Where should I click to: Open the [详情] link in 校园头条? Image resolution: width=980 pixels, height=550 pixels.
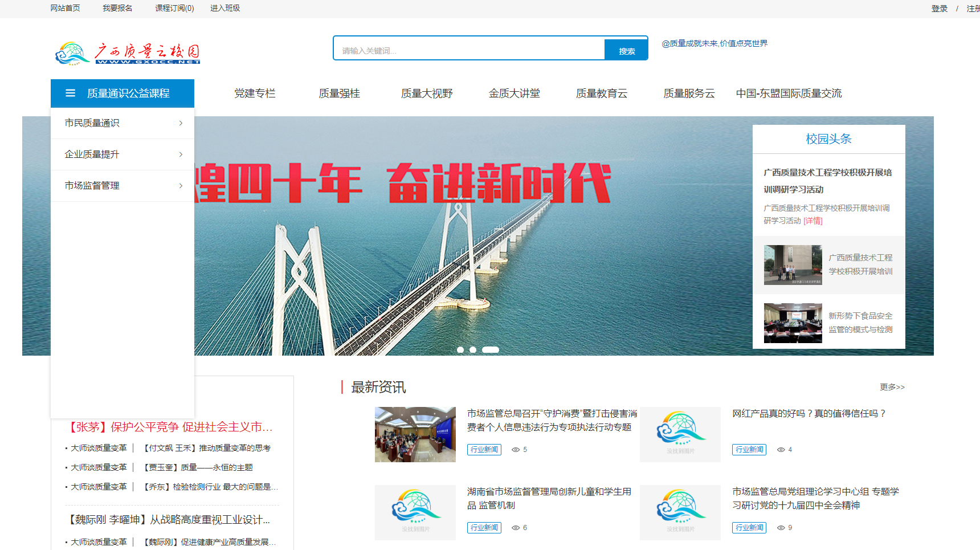tap(813, 221)
